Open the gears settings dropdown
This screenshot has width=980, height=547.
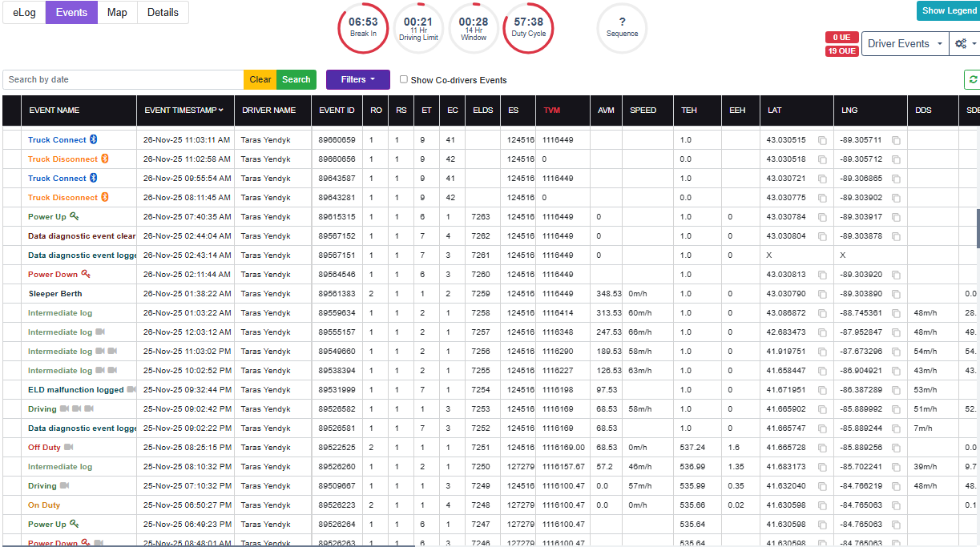pyautogui.click(x=964, y=44)
